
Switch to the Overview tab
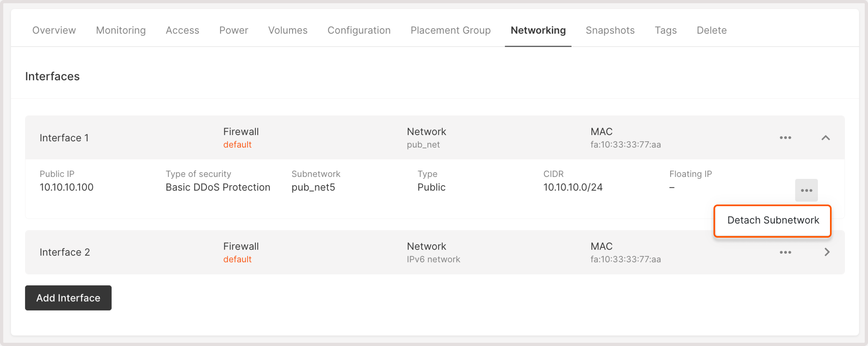tap(54, 30)
